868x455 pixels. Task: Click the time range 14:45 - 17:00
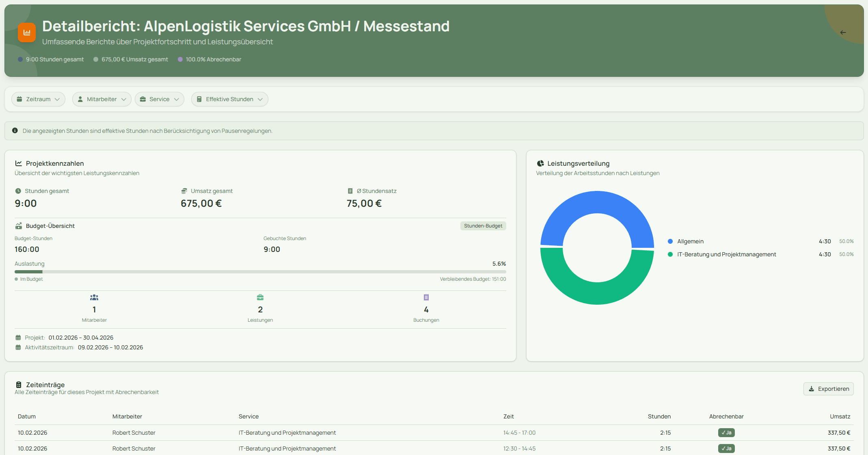coord(519,433)
